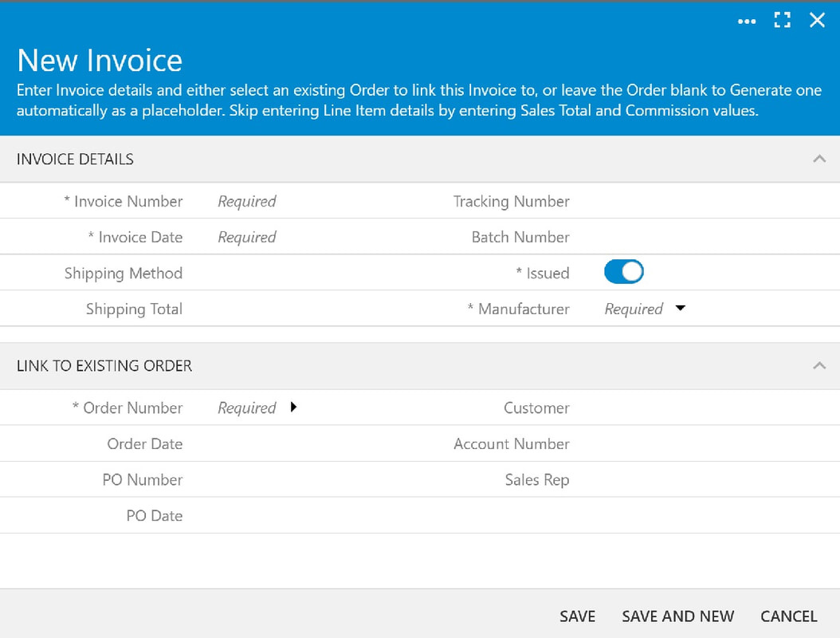Click the Sales Rep label
Image resolution: width=840 pixels, height=638 pixels.
coord(537,480)
